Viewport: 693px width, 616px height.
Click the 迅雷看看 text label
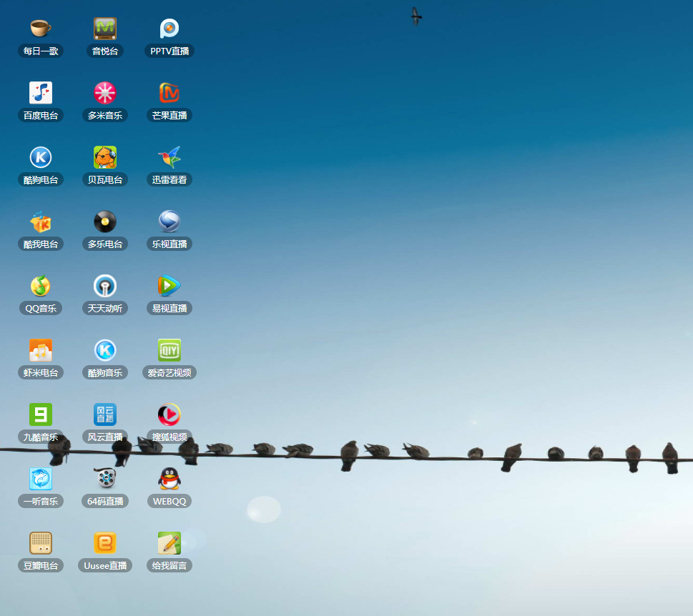pos(169,179)
